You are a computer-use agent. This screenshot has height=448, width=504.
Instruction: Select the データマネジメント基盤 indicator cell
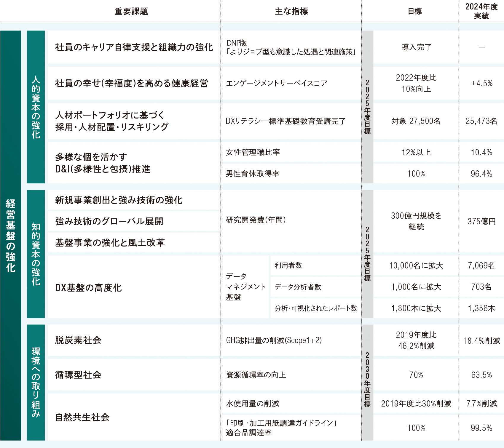pos(245,287)
